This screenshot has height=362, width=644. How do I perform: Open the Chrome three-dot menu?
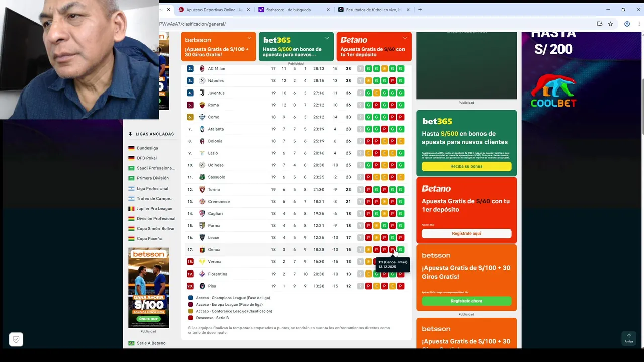tap(639, 24)
